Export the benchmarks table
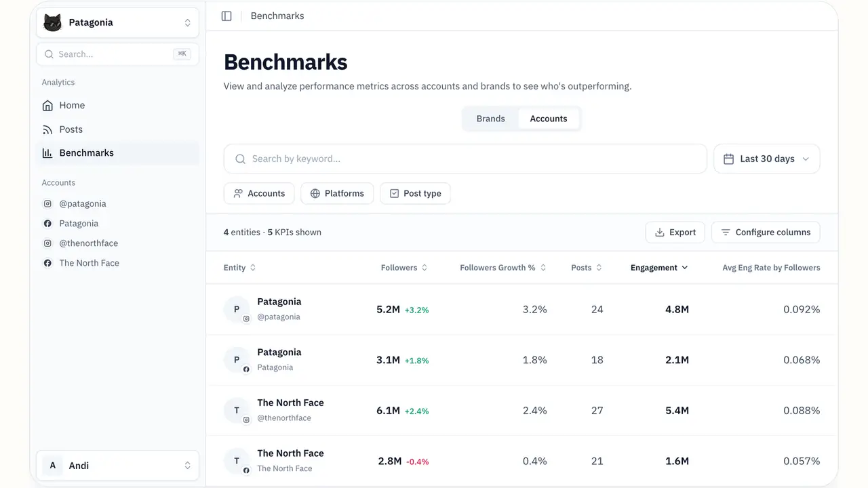 675,232
